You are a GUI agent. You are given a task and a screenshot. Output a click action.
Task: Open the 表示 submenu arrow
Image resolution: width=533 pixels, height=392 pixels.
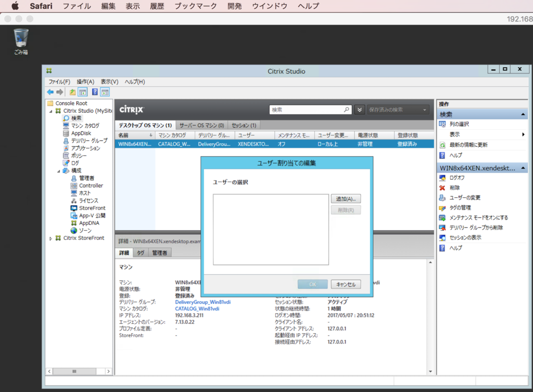(x=523, y=134)
